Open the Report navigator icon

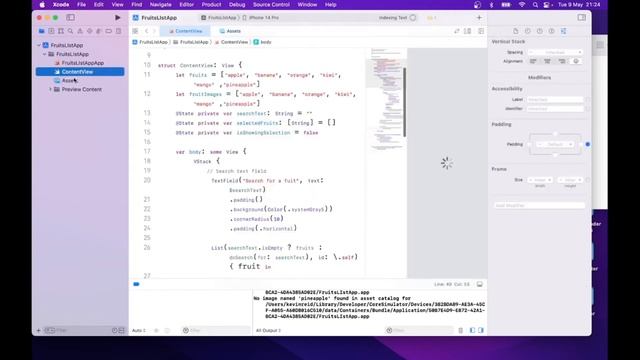(x=118, y=31)
